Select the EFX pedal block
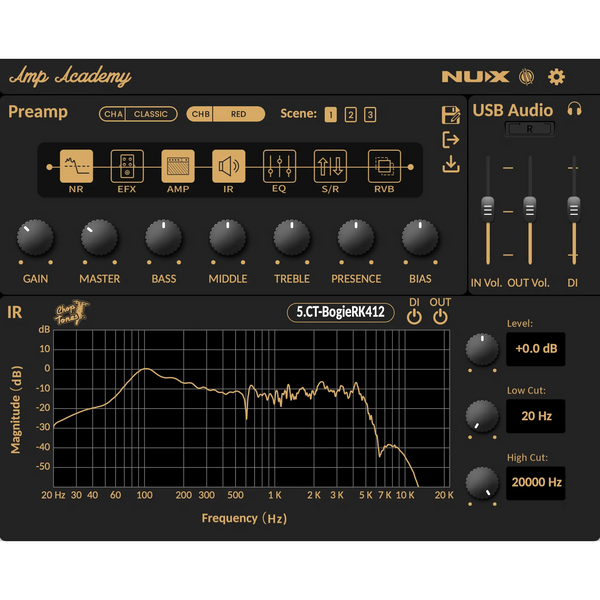Viewport: 600px width, 600px height. tap(126, 166)
